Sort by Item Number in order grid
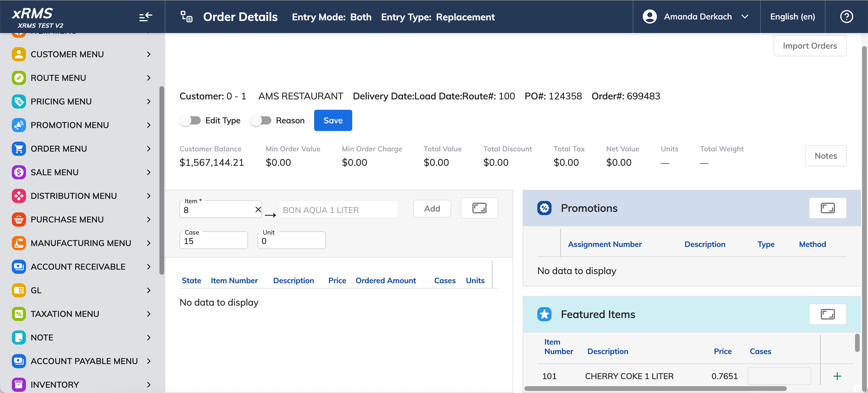Screen dimensions: 868x393 pyautogui.click(x=234, y=280)
